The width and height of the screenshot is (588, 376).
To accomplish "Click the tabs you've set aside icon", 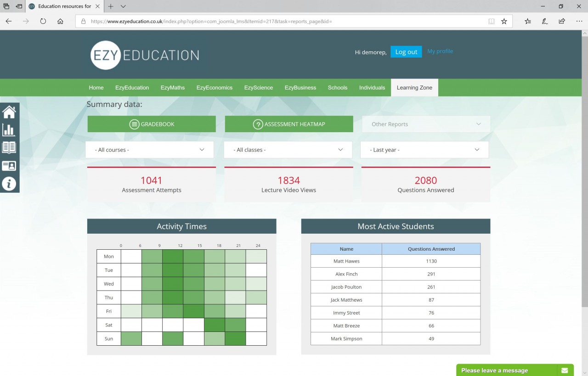I will [6, 6].
